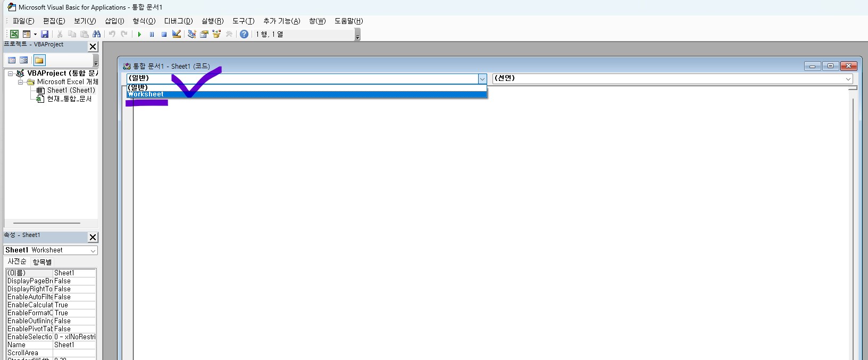
Task: Open VBA Help question mark icon
Action: (x=244, y=34)
